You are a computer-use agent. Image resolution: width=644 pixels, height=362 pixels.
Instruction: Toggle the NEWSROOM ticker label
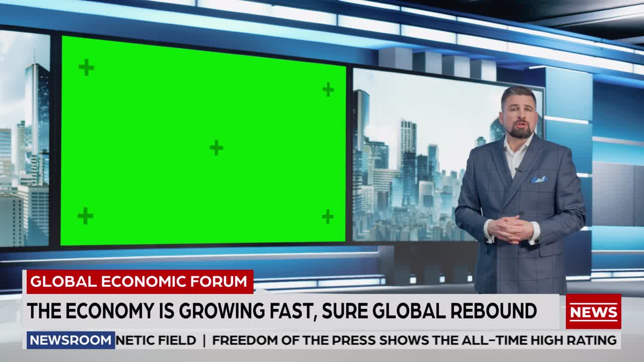tap(71, 340)
